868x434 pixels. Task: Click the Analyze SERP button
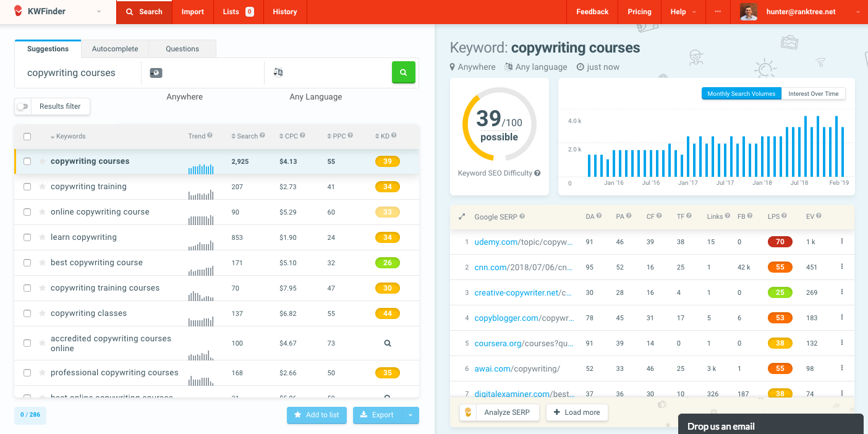[x=500, y=412]
